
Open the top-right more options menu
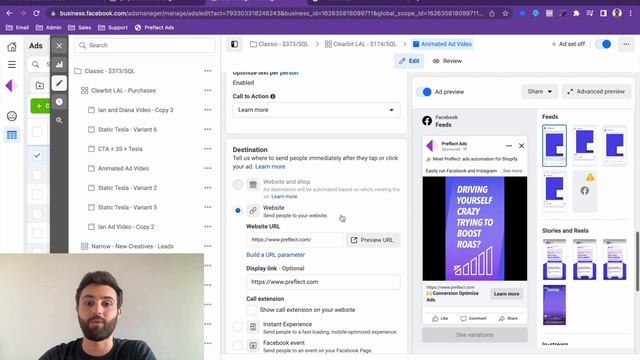pyautogui.click(x=626, y=44)
